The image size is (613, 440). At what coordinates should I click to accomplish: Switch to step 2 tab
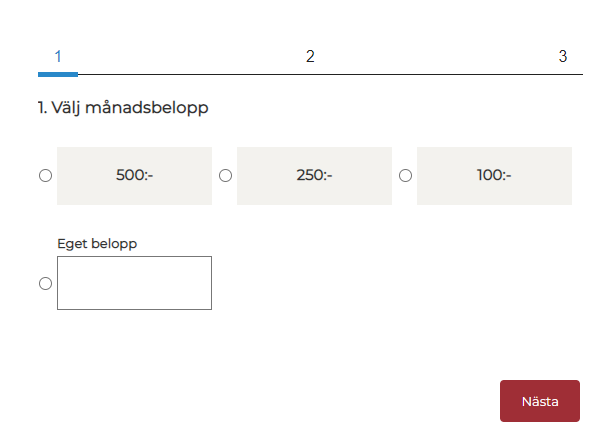(310, 56)
